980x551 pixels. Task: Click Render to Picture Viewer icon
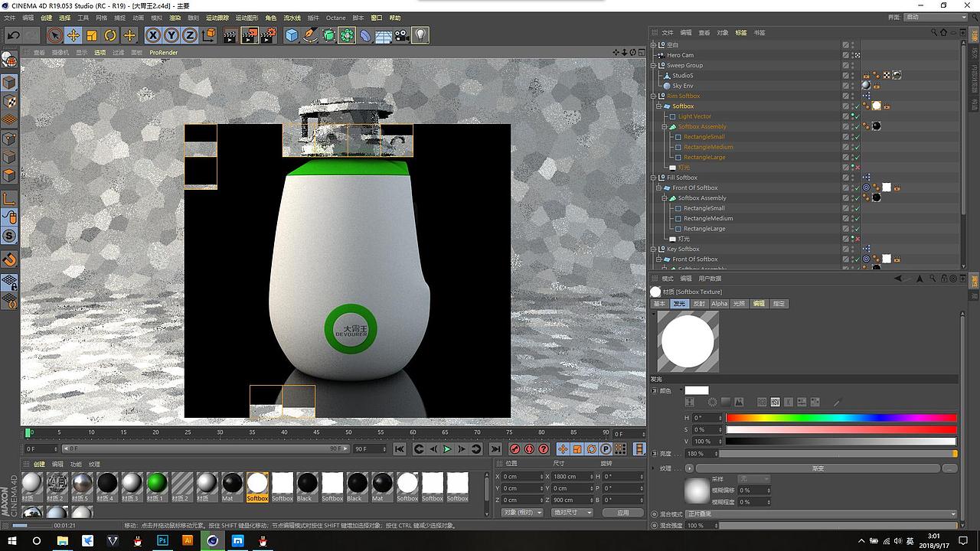[x=250, y=35]
